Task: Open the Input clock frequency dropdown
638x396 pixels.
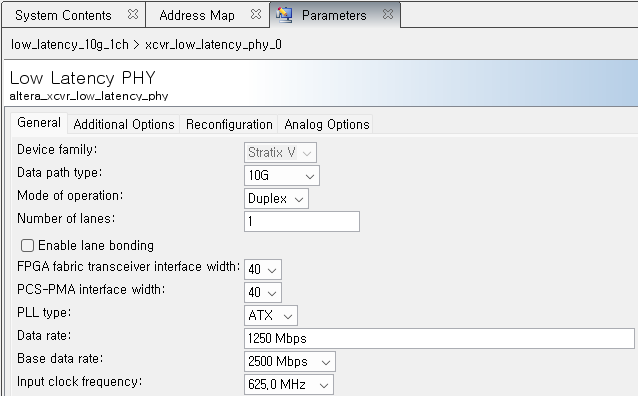Action: (x=289, y=385)
